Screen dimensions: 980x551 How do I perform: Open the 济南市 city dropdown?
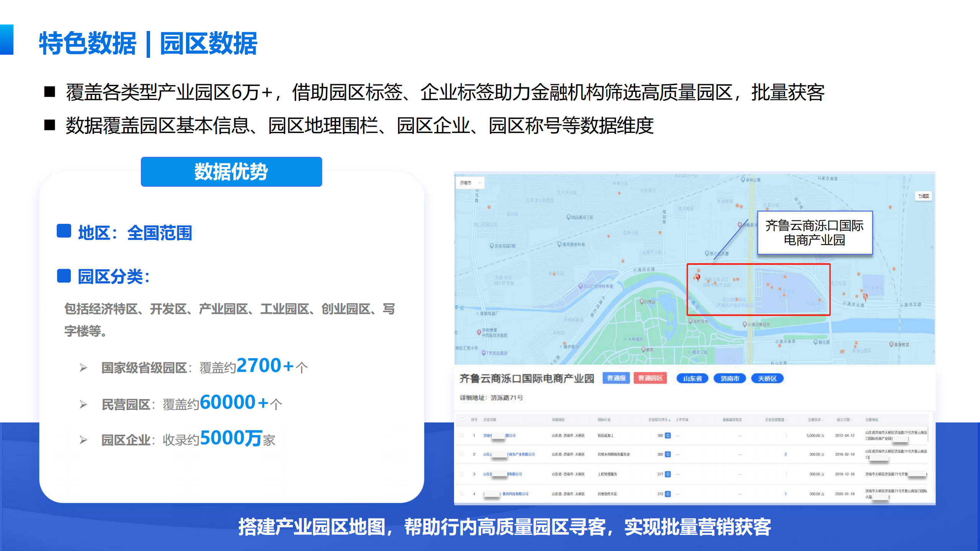470,183
